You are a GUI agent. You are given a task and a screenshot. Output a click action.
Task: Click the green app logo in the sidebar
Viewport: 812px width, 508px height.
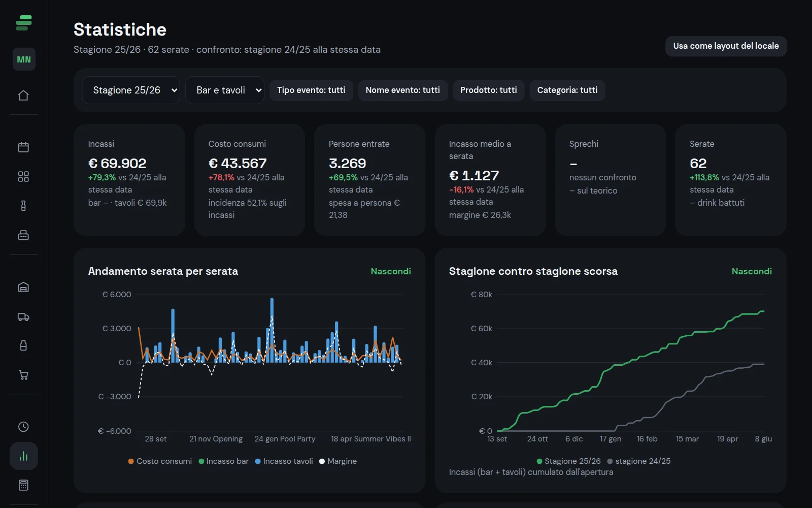click(24, 23)
